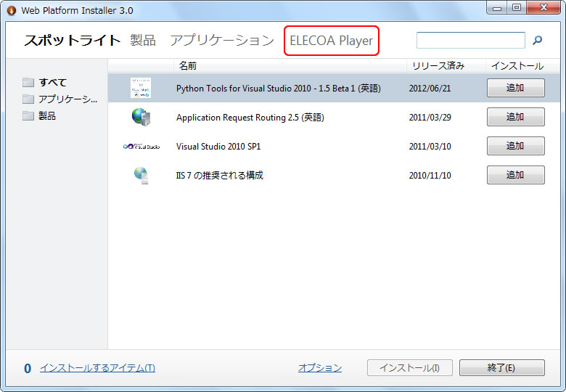Click the Python Tools for Visual Studio icon
This screenshot has width=566, height=392.
[x=141, y=88]
